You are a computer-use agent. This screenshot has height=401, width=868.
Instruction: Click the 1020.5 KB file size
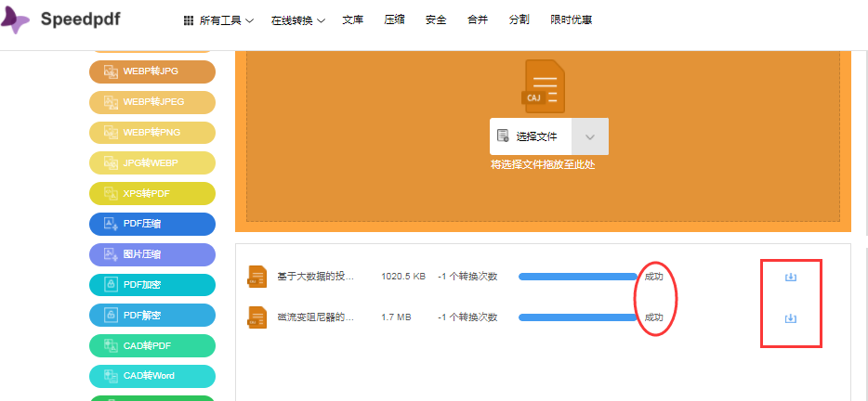[403, 277]
